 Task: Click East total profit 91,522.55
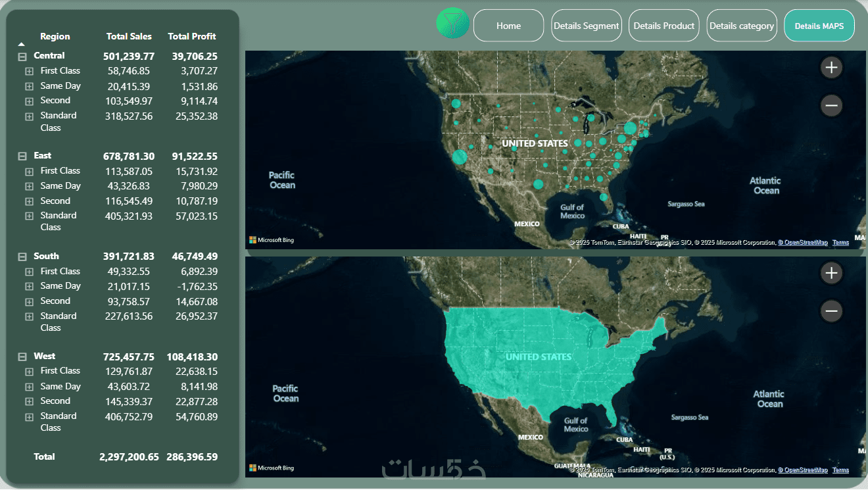pyautogui.click(x=195, y=157)
